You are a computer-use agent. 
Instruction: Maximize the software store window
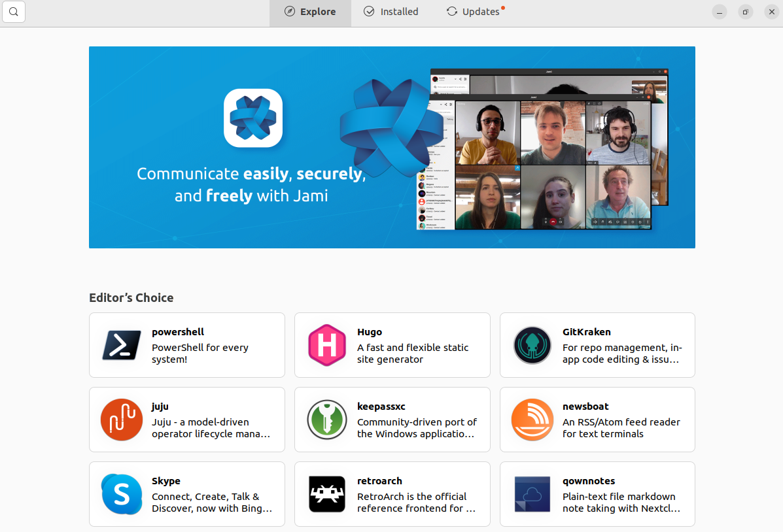pyautogui.click(x=745, y=12)
